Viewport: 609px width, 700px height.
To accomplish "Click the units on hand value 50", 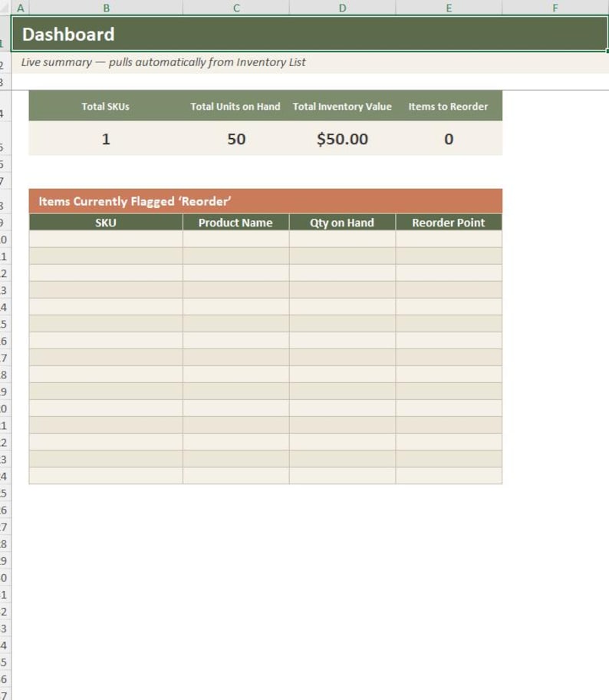I will pyautogui.click(x=236, y=139).
